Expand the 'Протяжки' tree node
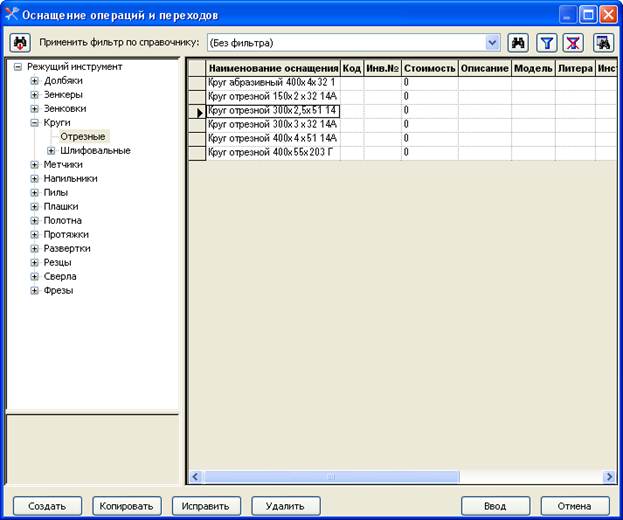 (x=35, y=234)
